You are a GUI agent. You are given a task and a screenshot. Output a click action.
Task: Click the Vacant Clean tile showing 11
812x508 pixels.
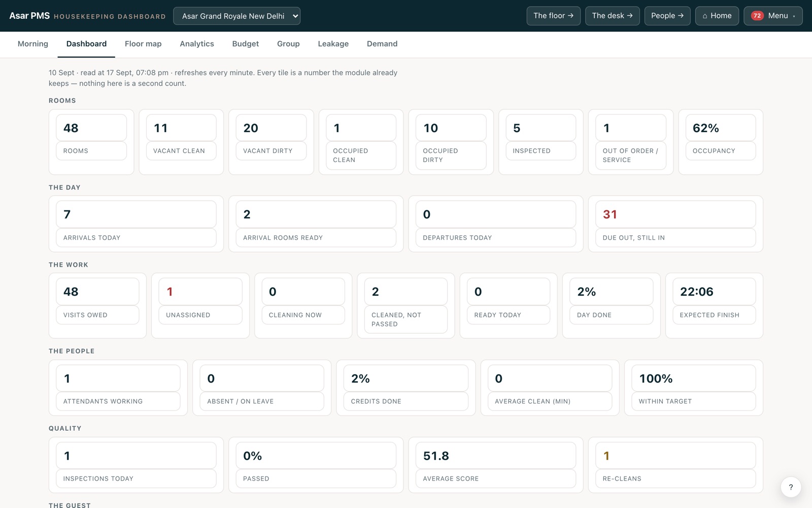(181, 142)
